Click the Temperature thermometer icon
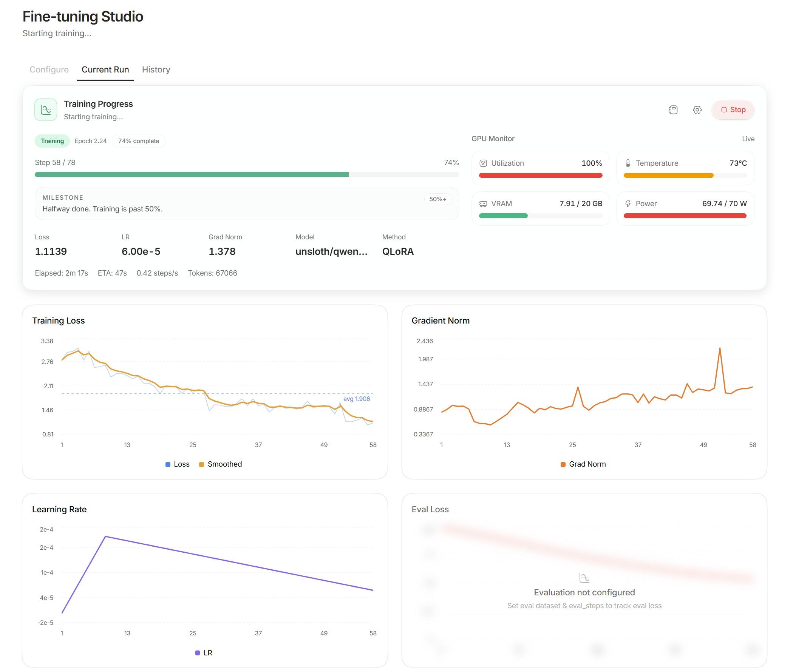Image resolution: width=810 pixels, height=672 pixels. point(628,163)
